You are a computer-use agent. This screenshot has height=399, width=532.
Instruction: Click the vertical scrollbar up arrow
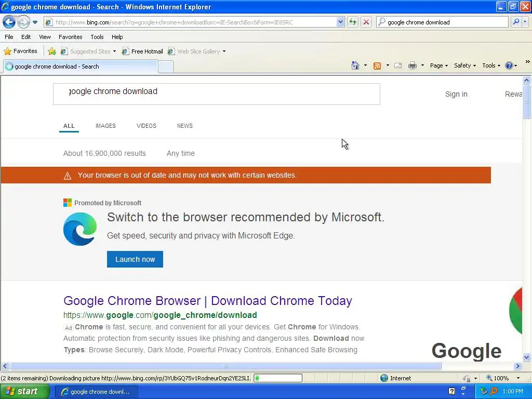point(527,81)
